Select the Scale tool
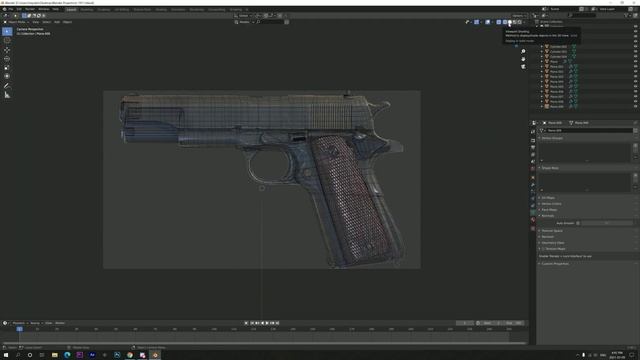 (x=7, y=67)
